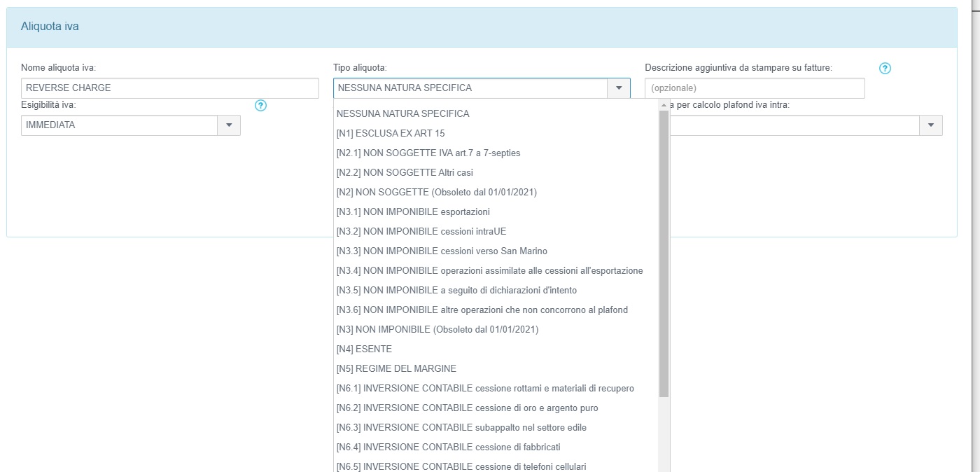980x472 pixels.
Task: Choose the [N4] ESENTE option
Action: point(364,349)
